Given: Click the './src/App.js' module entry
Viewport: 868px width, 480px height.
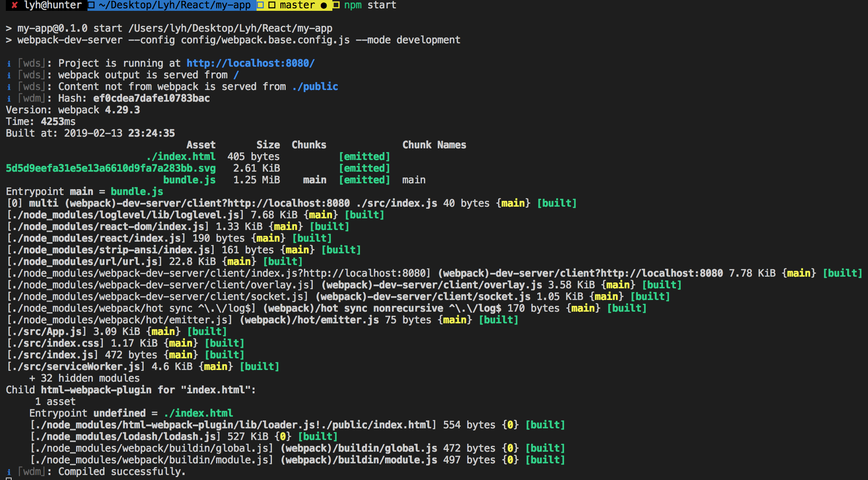Looking at the screenshot, I should coord(47,332).
